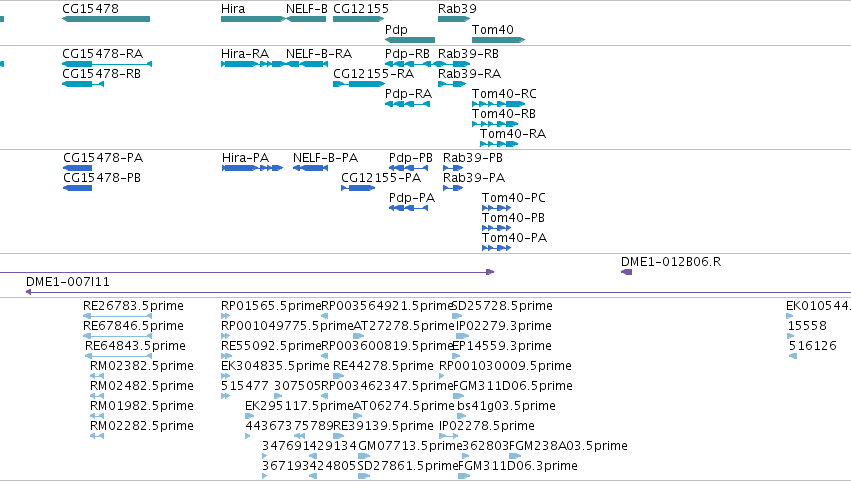Click the teal Tom40 gene arrow bar
The height and width of the screenshot is (481, 851).
point(498,40)
